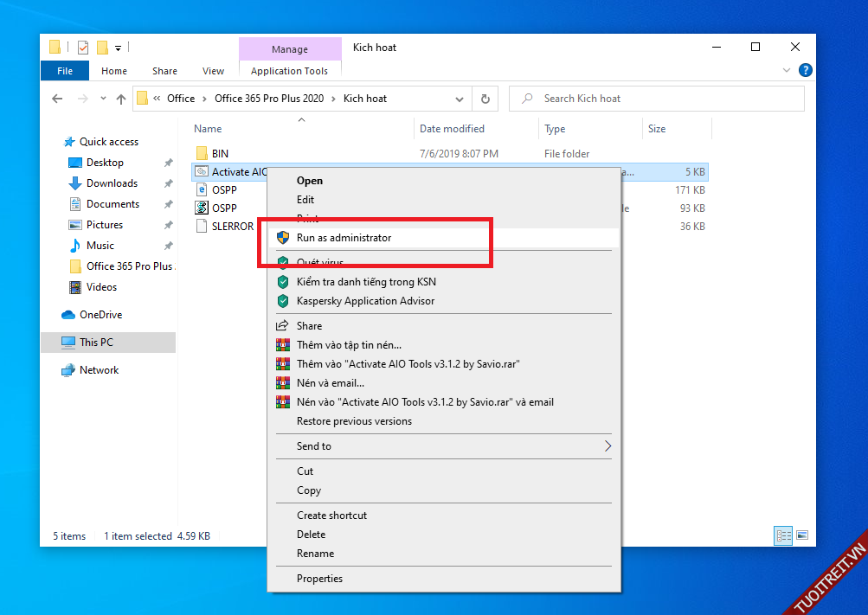Switch to large icons view in status bar
The image size is (868, 615).
pos(801,535)
